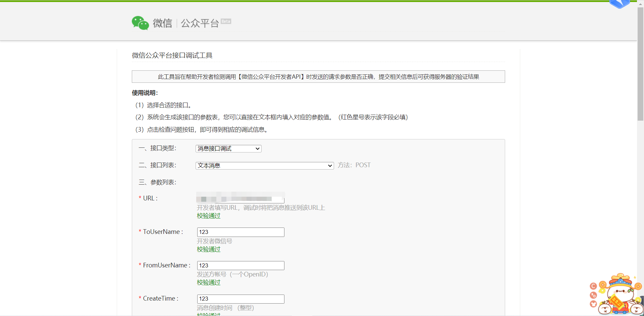The height and width of the screenshot is (316, 644).
Task: Click the 公众平台 header text
Action: 200,23
